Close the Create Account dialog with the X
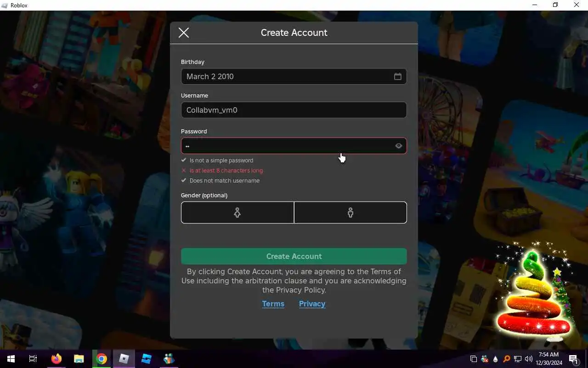The image size is (588, 368). pos(184,33)
